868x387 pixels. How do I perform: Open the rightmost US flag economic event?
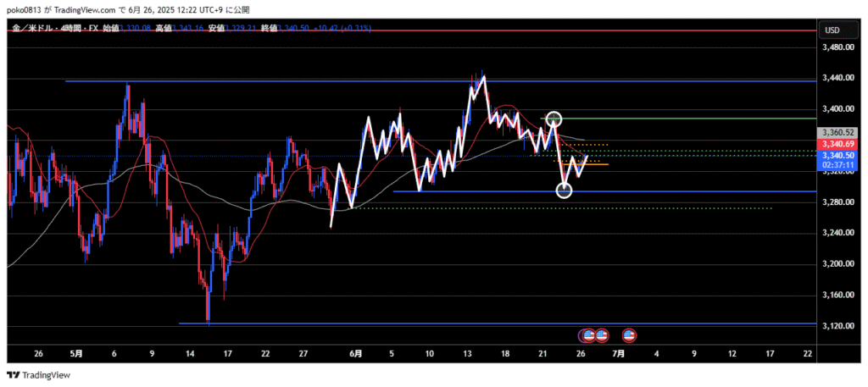pos(629,335)
